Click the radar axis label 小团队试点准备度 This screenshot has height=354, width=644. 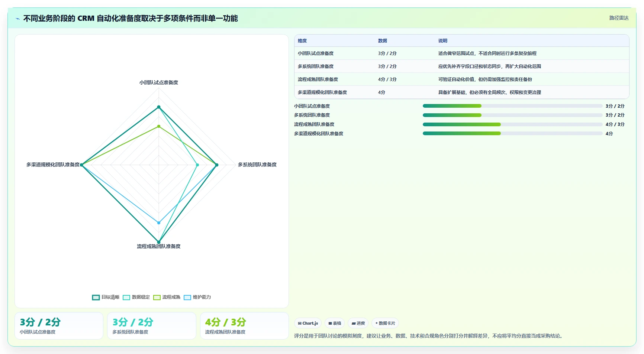(159, 82)
